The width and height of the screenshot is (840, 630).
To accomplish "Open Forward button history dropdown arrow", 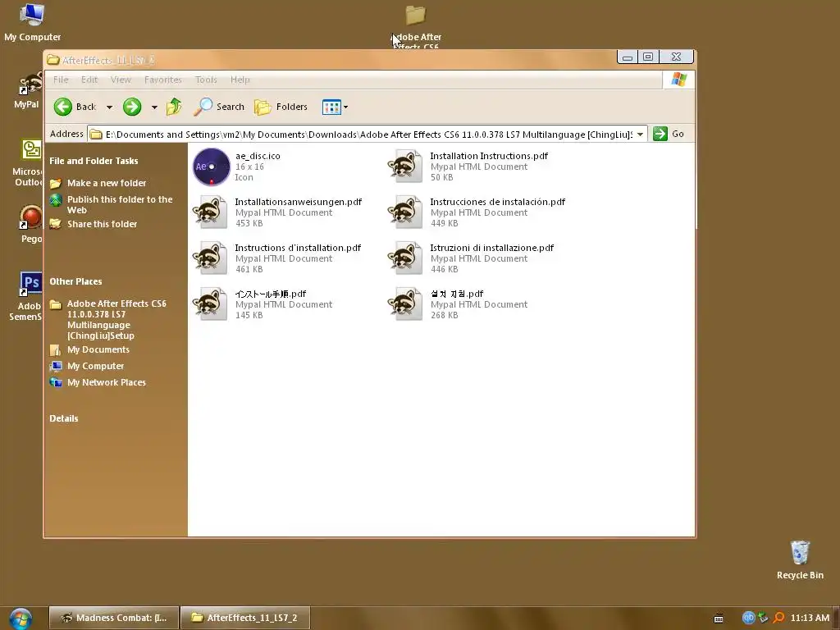I will 154,107.
